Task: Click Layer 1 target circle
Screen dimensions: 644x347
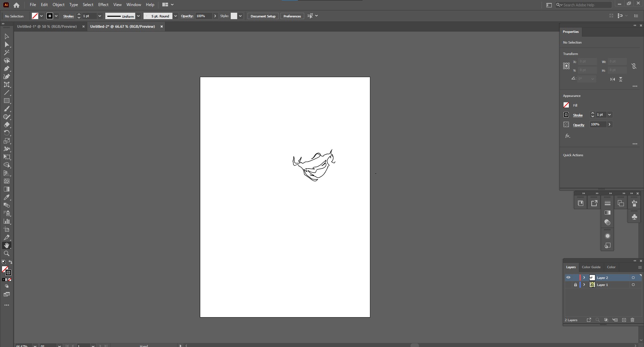Action: tap(633, 285)
